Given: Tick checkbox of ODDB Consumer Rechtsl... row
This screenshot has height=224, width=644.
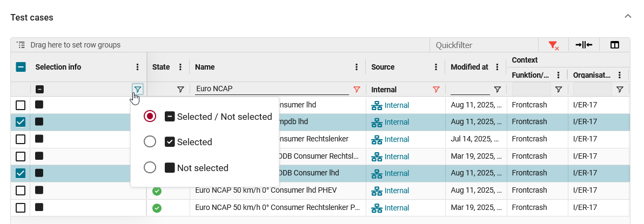Looking at the screenshot, I should pyautogui.click(x=21, y=157).
